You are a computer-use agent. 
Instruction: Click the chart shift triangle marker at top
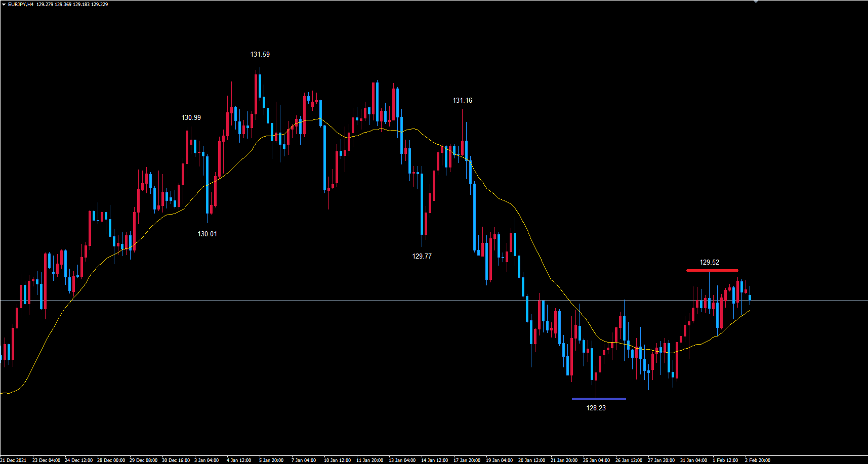point(756,2)
